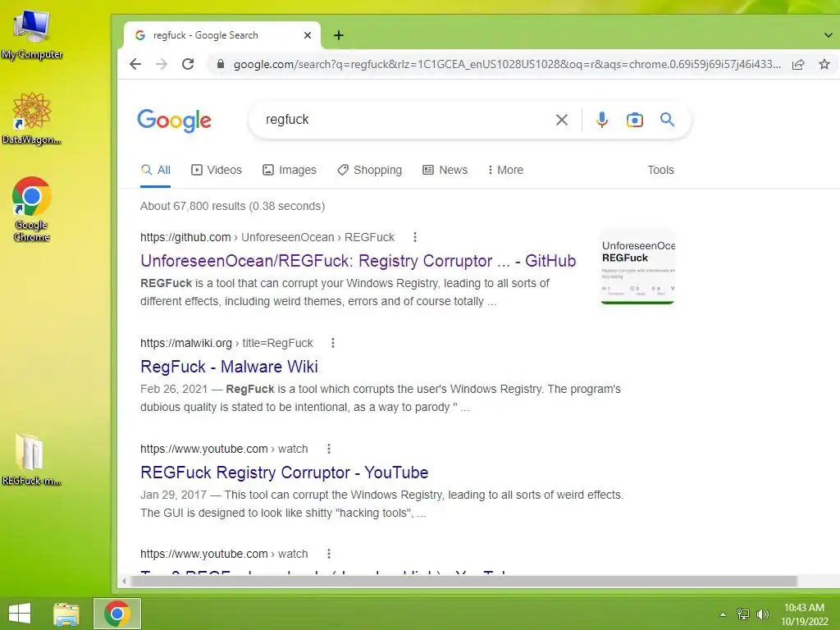
Task: Open search Tools options
Action: tap(660, 170)
